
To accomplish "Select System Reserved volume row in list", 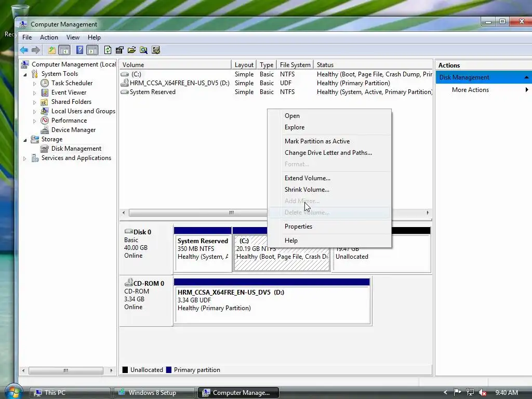I will (276, 91).
